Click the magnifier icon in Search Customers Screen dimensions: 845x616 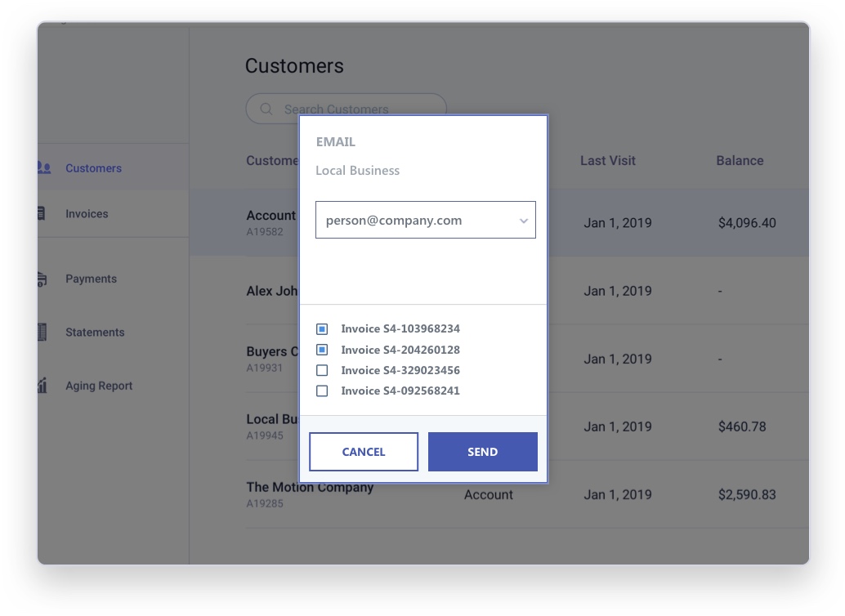point(266,109)
